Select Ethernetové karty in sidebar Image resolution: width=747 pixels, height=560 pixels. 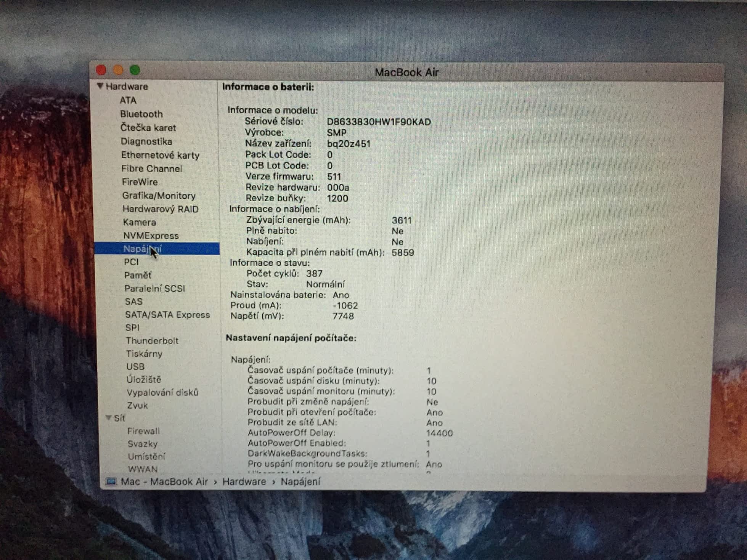(160, 155)
